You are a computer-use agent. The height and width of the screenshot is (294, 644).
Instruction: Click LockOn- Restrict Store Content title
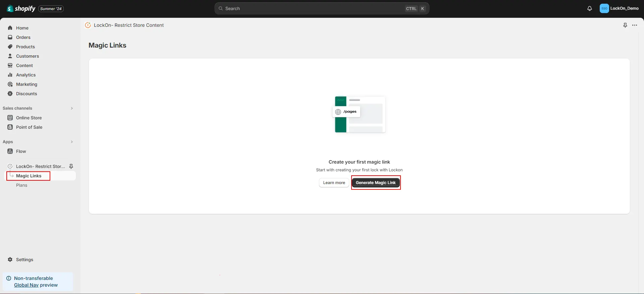click(x=129, y=25)
